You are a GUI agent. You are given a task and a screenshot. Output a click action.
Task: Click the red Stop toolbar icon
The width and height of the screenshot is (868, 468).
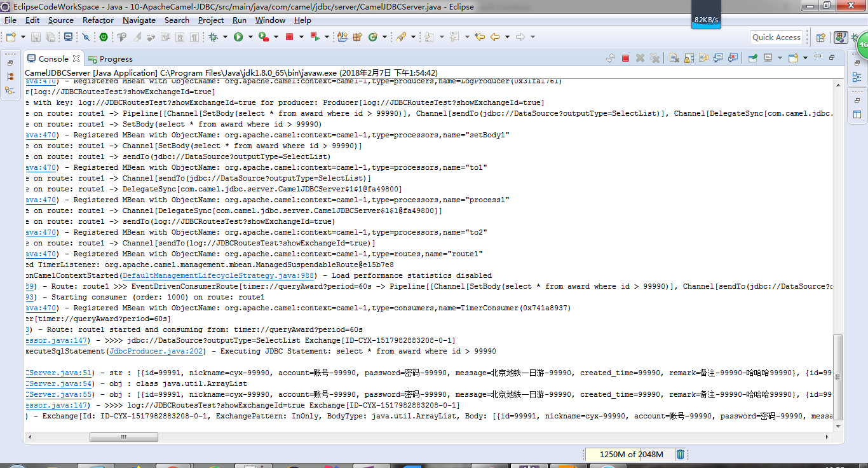pos(290,37)
